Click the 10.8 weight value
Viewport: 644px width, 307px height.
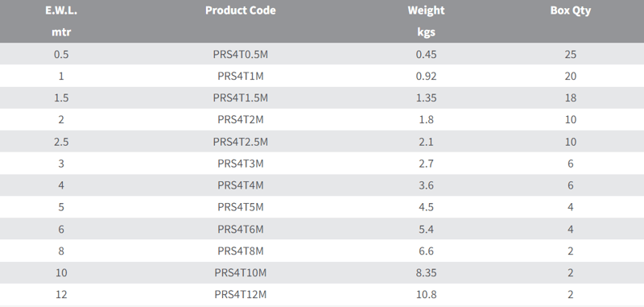click(x=426, y=294)
